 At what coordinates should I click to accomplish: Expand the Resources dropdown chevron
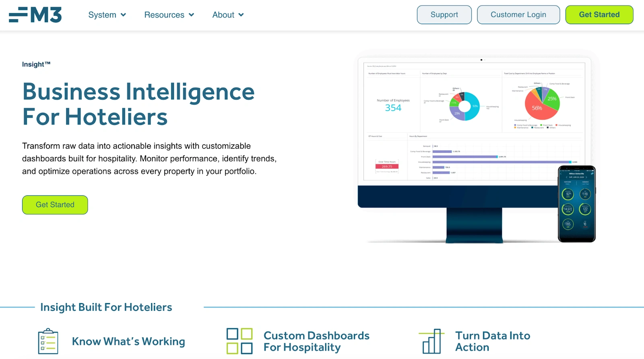tap(191, 15)
